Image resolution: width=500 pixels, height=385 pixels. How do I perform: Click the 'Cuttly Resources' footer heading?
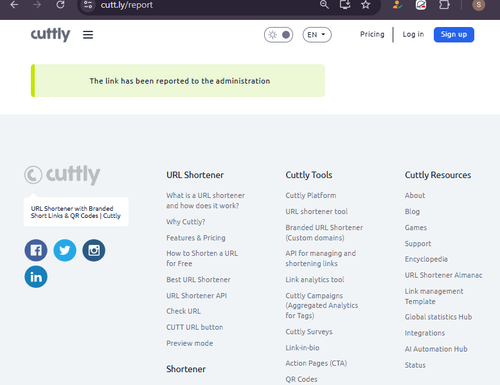438,175
